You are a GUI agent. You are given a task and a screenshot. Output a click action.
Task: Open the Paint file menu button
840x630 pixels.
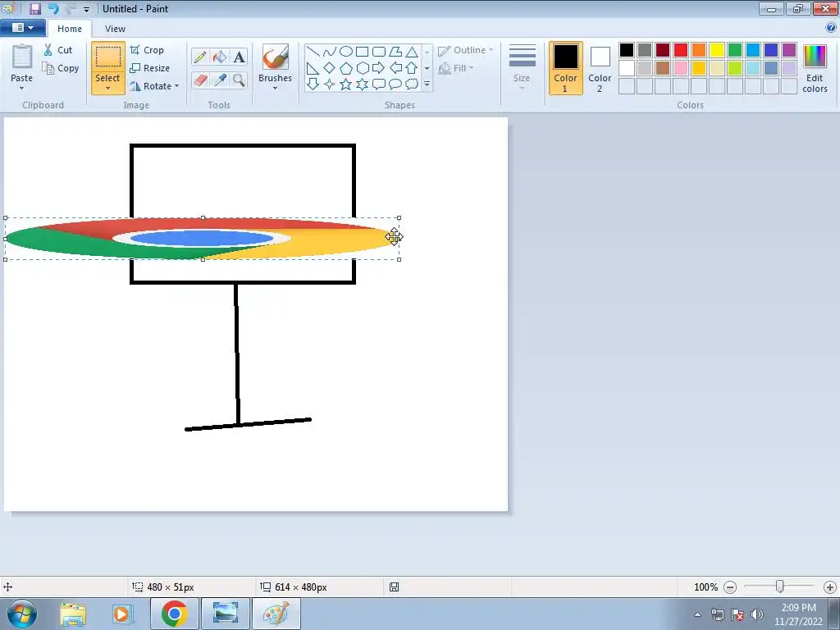pos(22,27)
